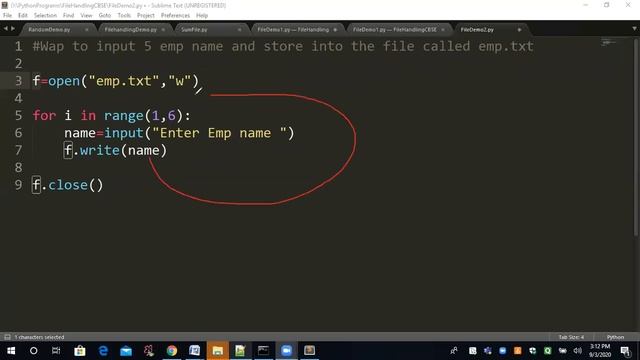Open the View menu
Screen dimensions: 640x360
(86, 16)
